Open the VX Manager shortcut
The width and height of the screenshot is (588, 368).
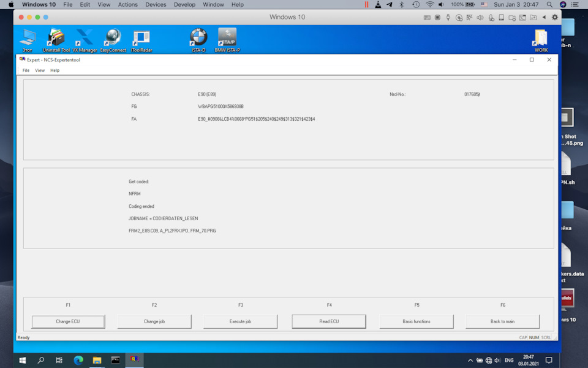[85, 40]
